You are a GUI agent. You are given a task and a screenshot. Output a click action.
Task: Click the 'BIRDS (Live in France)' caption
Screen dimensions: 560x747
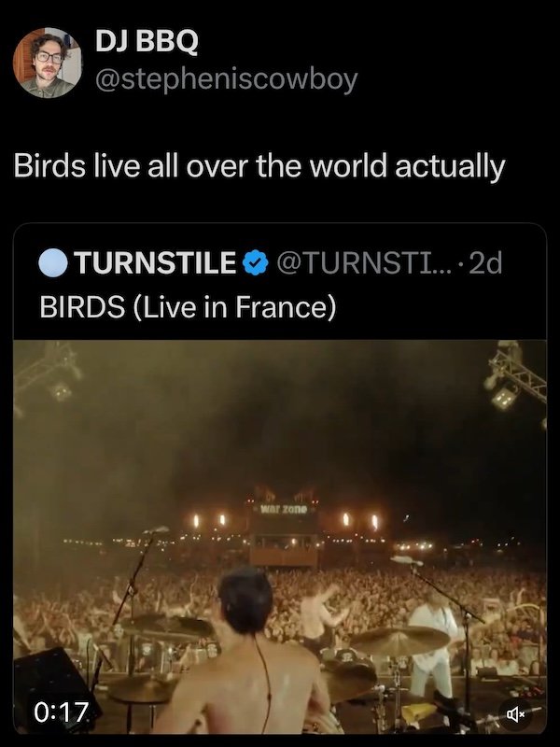187,306
